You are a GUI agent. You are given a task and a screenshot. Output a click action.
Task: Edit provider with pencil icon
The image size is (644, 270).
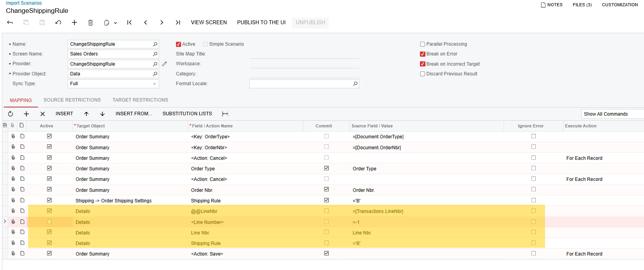coord(164,64)
